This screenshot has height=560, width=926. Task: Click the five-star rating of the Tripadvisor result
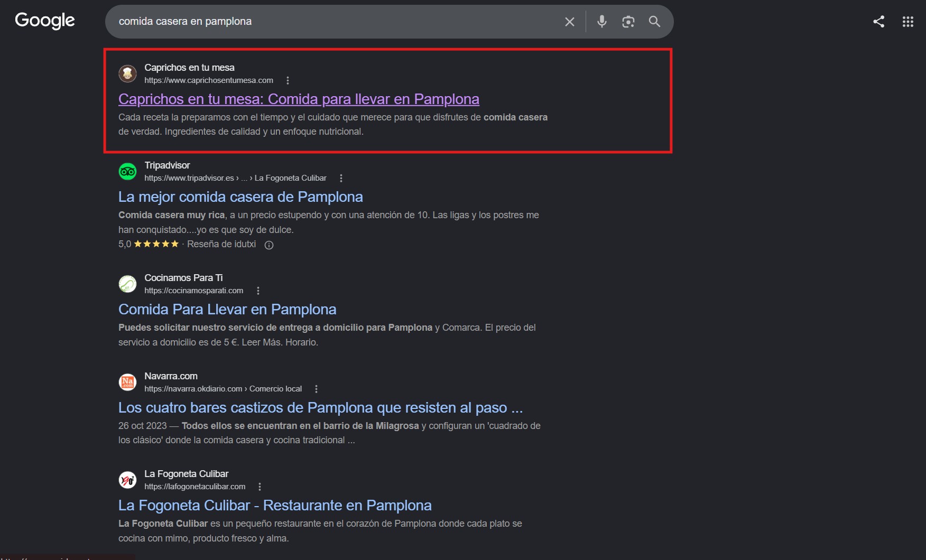[x=156, y=244]
